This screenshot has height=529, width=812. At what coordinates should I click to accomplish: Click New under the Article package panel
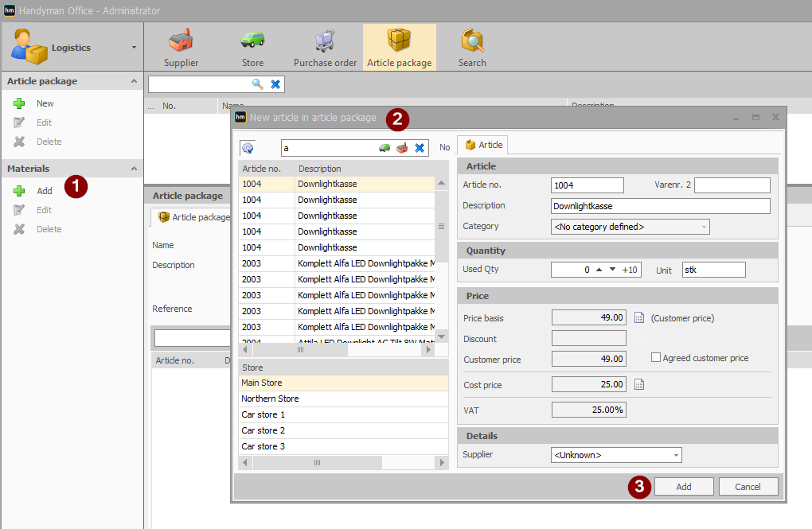coord(45,103)
